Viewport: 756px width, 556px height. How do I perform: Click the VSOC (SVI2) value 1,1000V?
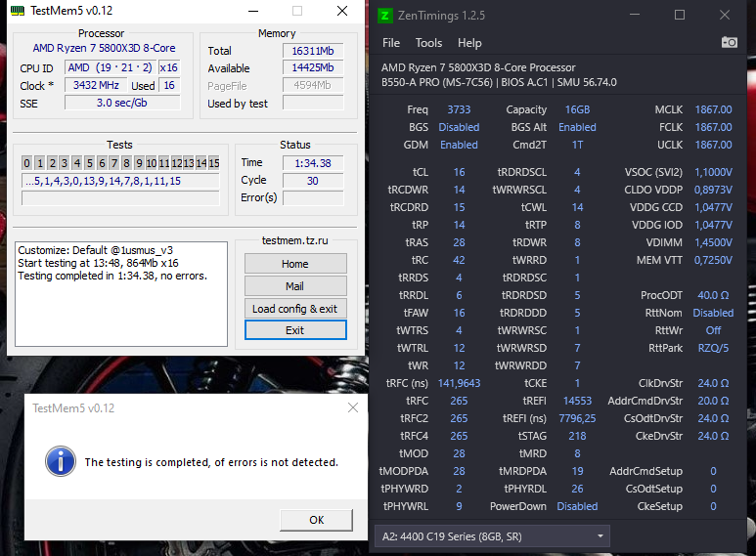pos(713,172)
